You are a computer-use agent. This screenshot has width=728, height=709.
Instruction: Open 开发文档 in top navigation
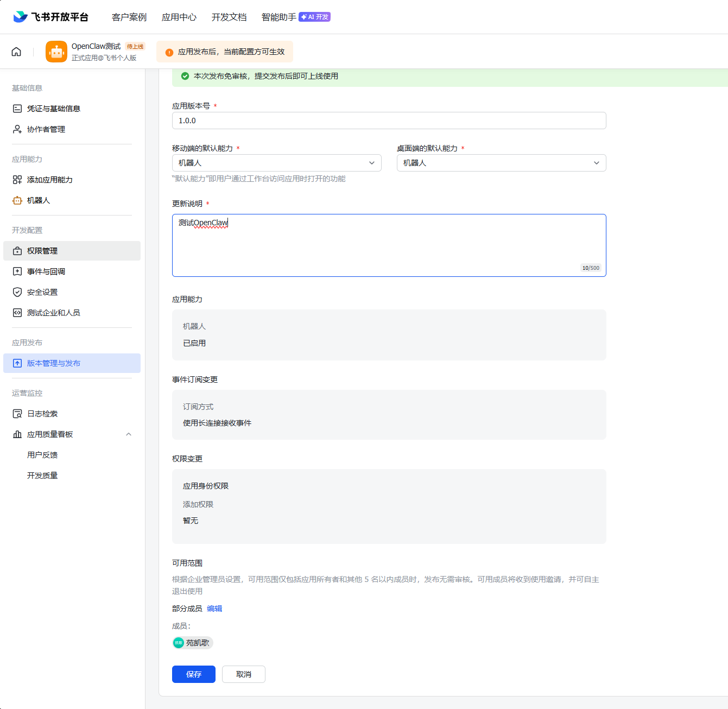229,17
